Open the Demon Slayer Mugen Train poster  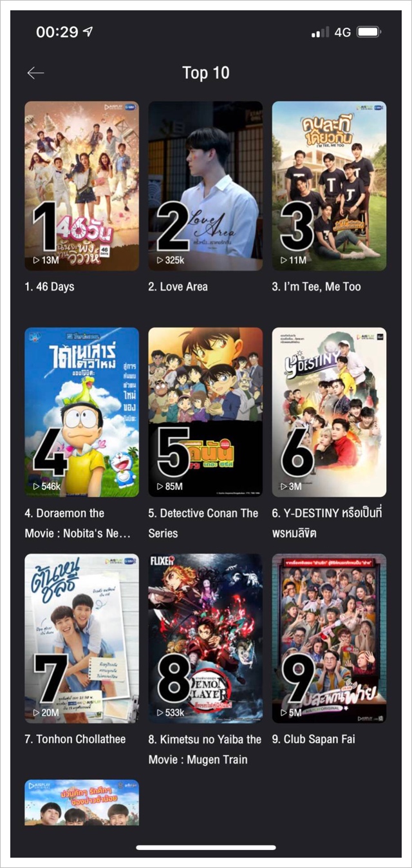[205, 638]
